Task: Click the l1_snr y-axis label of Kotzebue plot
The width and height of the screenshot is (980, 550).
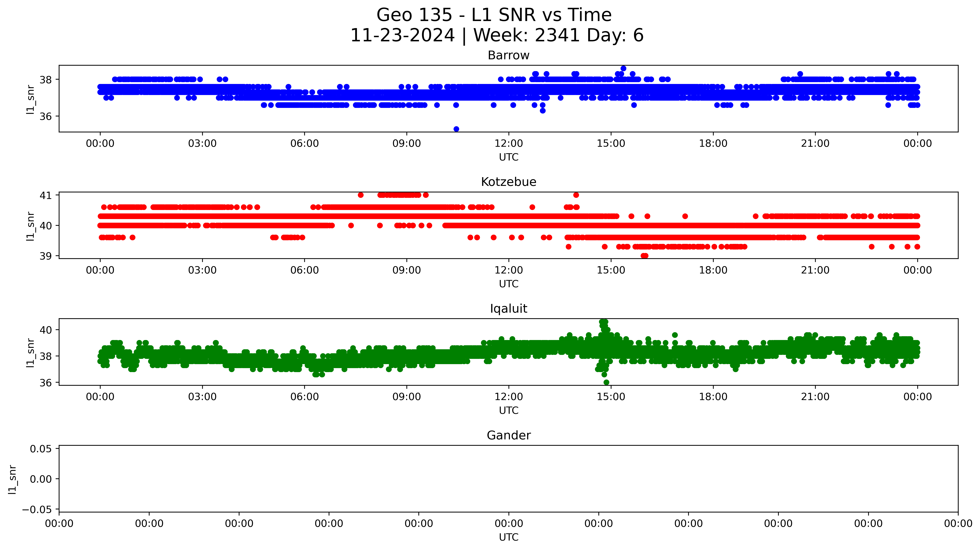Action: [30, 226]
